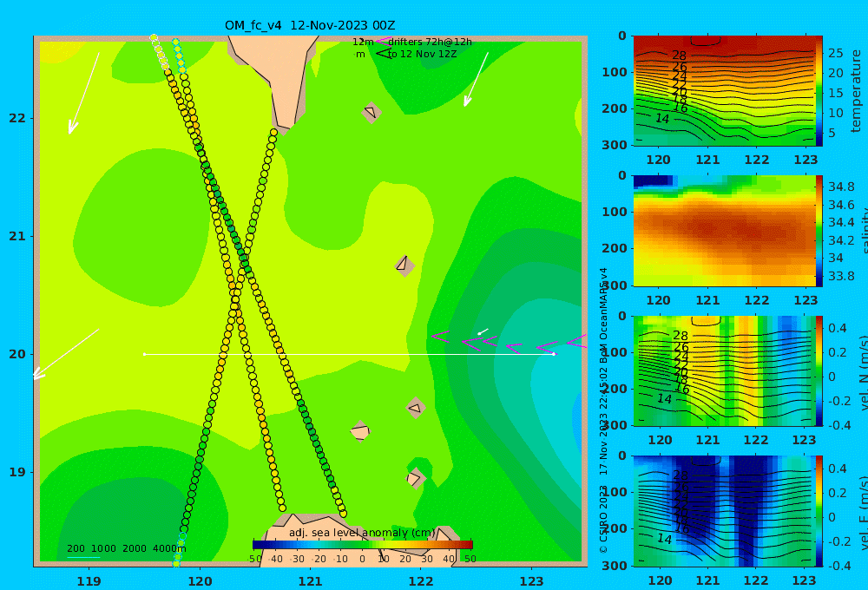Select the 'adj. sea level anomaly (cm)' label

(x=362, y=533)
